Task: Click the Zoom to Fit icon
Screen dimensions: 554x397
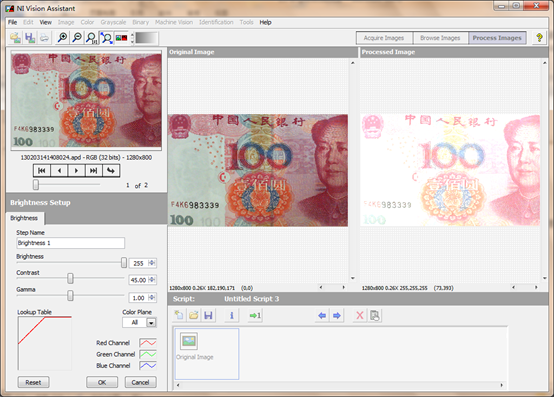Action: pyautogui.click(x=106, y=37)
